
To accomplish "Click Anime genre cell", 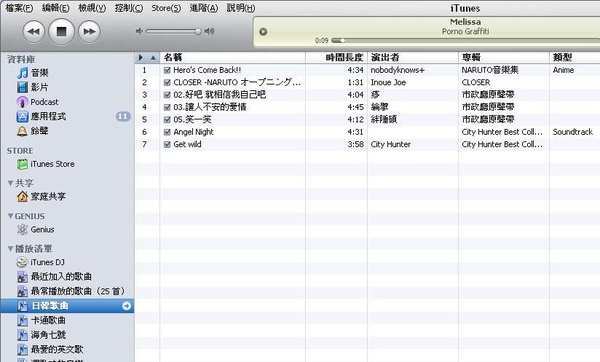I will coord(563,70).
